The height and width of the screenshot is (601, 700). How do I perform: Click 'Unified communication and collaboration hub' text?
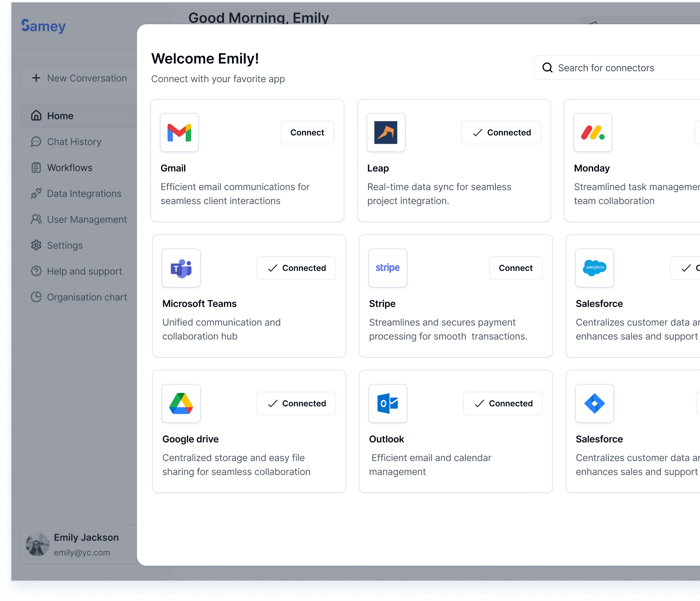pos(221,329)
